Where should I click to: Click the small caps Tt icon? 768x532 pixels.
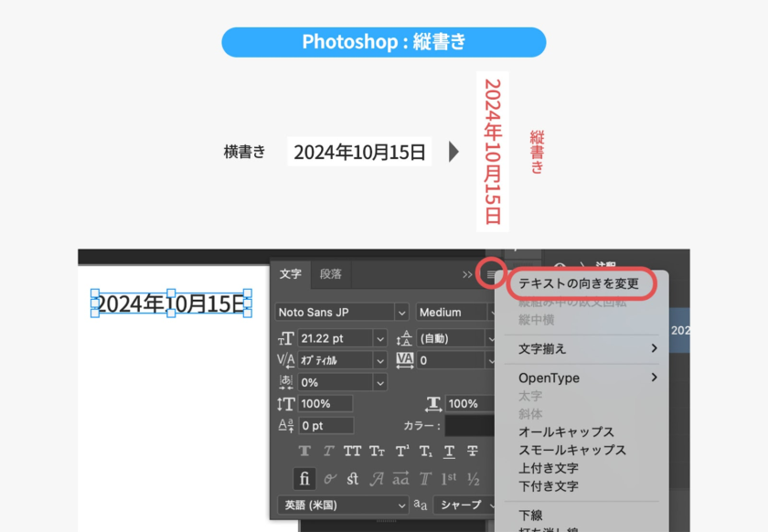tap(377, 452)
